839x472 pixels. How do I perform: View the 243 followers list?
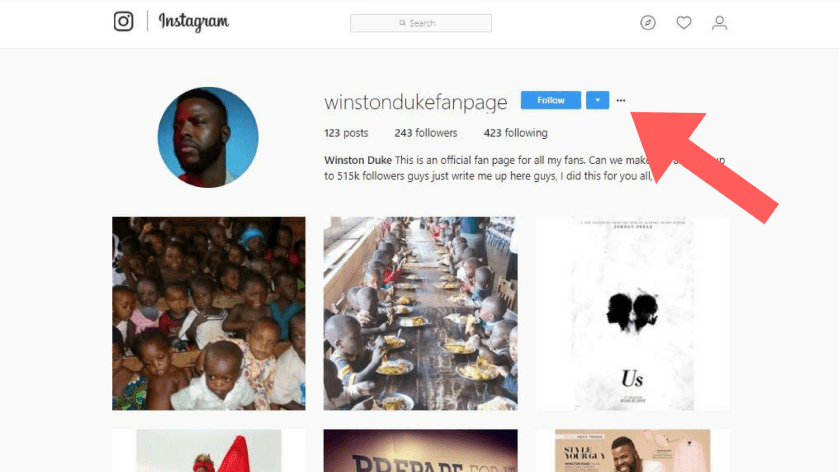426,133
